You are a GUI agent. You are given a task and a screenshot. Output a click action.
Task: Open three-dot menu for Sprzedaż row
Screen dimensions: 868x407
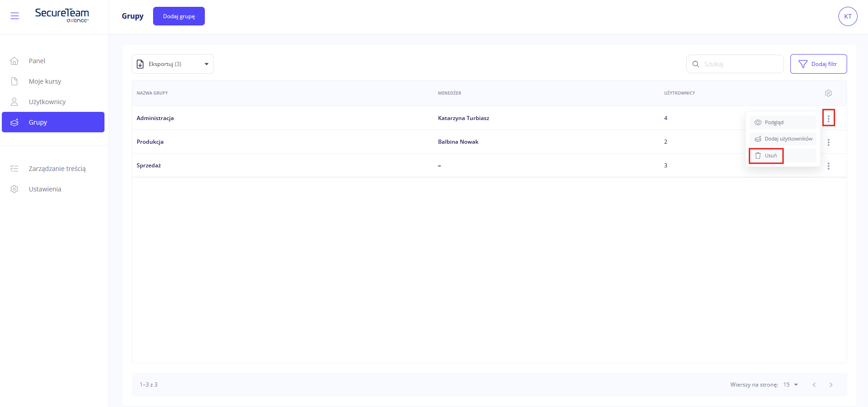tap(828, 166)
